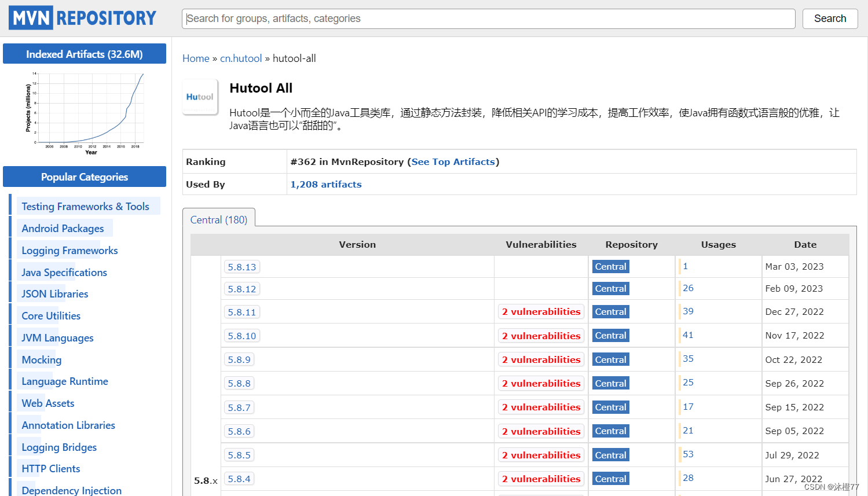868x496 pixels.
Task: Click Central badge in 5.8.12 row
Action: tap(611, 289)
